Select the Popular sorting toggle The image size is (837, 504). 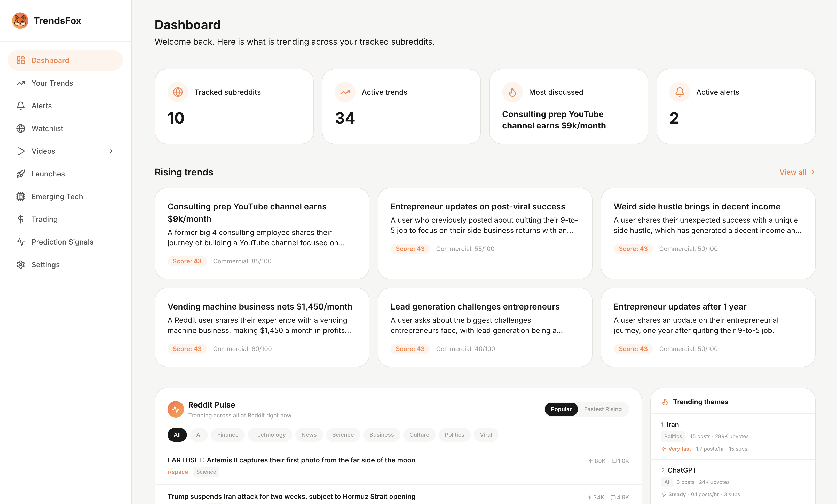561,409
